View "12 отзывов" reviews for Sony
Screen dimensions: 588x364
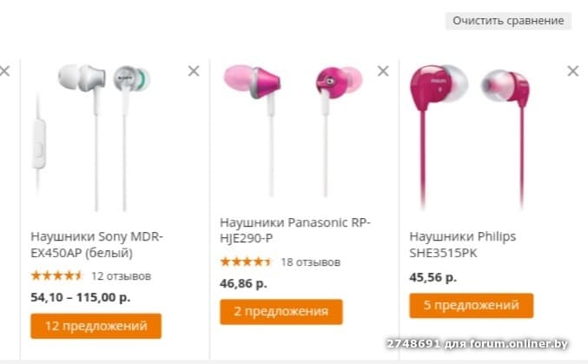(121, 276)
